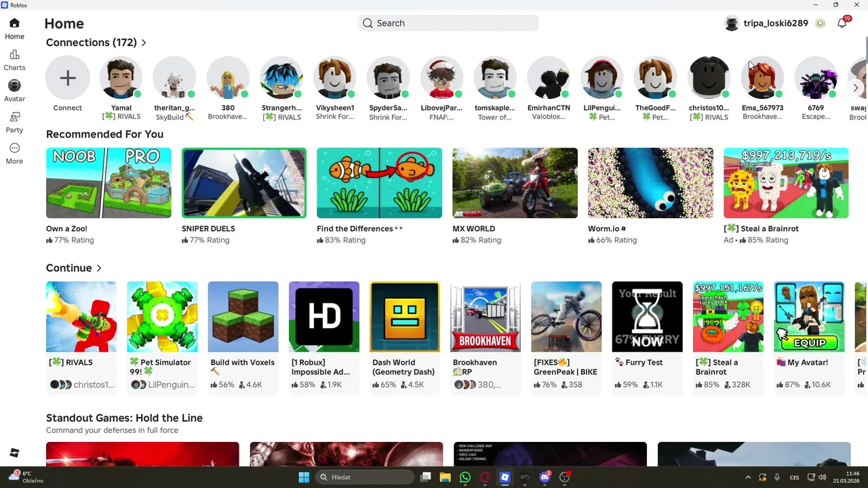Open tomskaple connection avatar
The image size is (868, 488).
click(495, 78)
